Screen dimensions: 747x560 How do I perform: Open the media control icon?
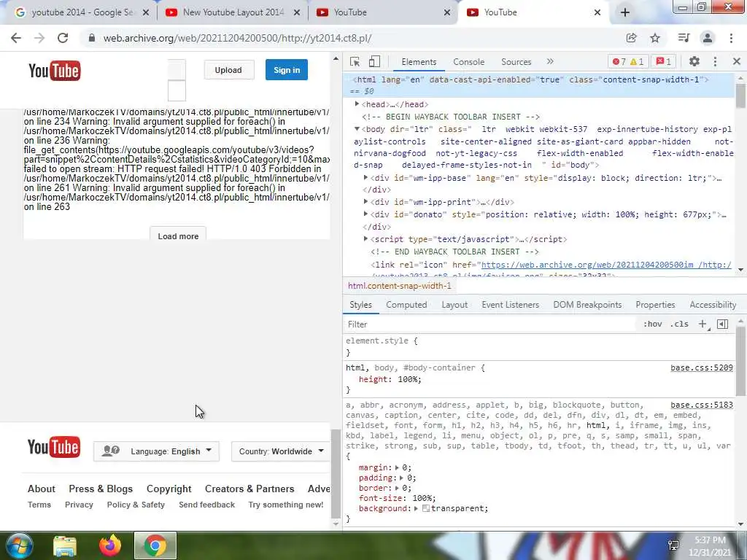click(684, 38)
